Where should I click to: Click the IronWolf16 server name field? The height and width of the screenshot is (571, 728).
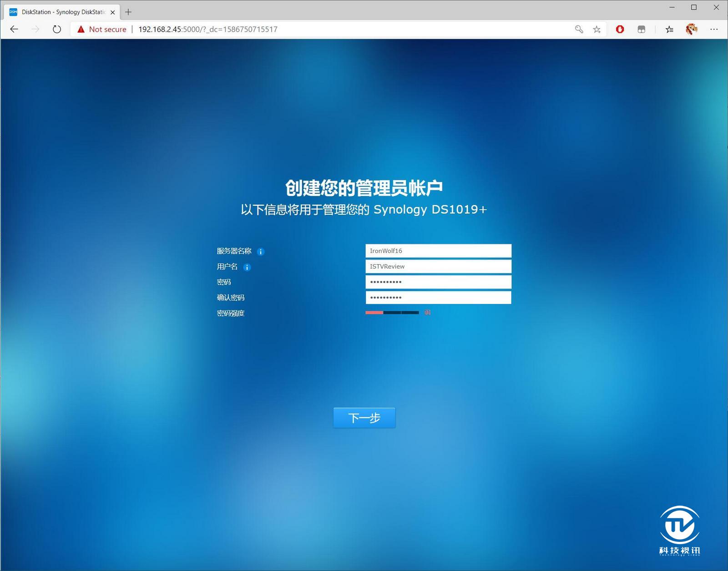click(x=438, y=250)
